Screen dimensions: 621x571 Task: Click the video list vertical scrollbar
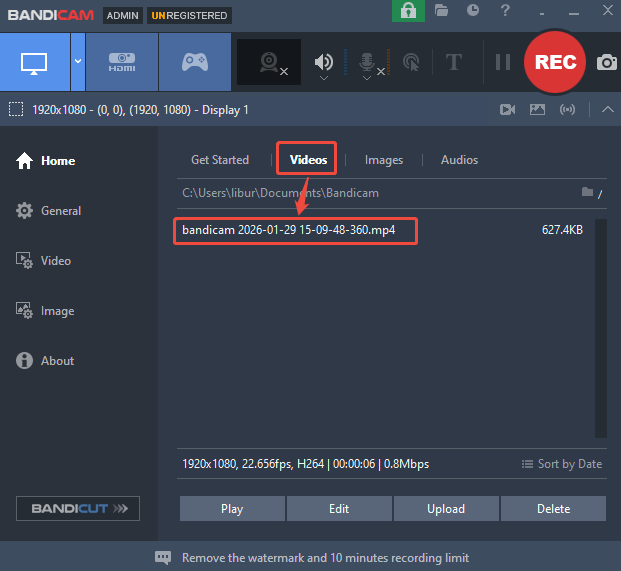tap(600, 328)
